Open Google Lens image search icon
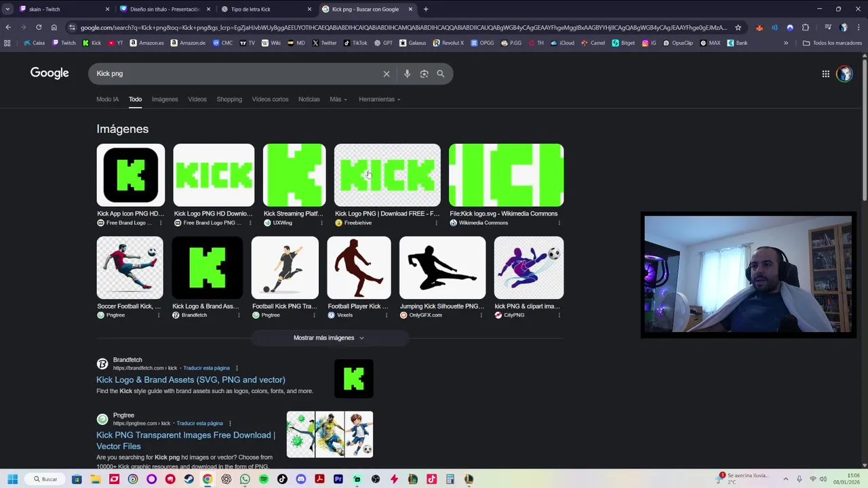Image resolution: width=868 pixels, height=488 pixels. pyautogui.click(x=424, y=74)
